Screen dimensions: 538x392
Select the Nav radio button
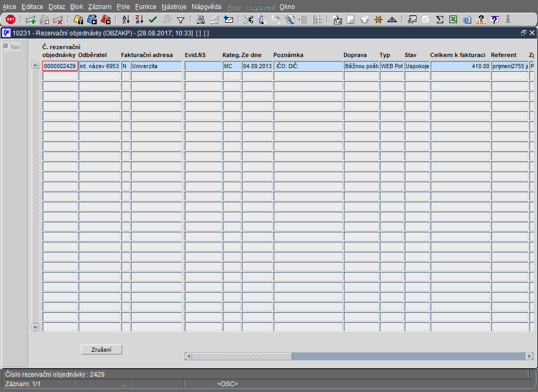pyautogui.click(x=6, y=46)
